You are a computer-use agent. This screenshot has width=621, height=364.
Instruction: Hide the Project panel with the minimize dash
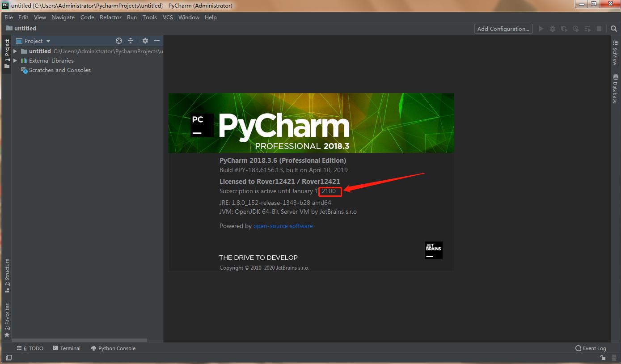157,41
